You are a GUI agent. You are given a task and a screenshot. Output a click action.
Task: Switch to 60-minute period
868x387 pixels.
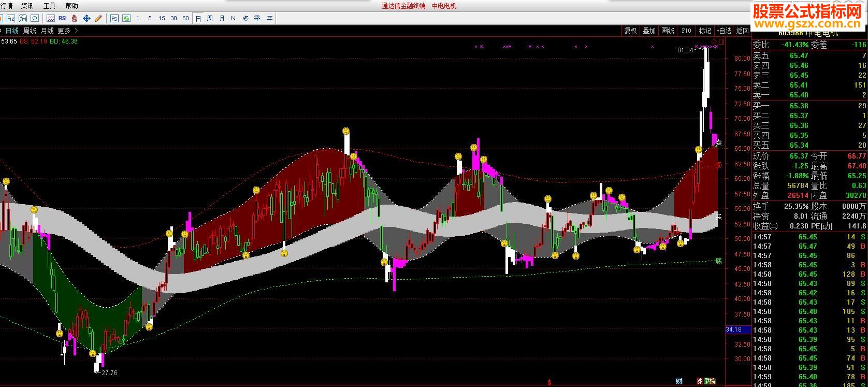coord(185,18)
